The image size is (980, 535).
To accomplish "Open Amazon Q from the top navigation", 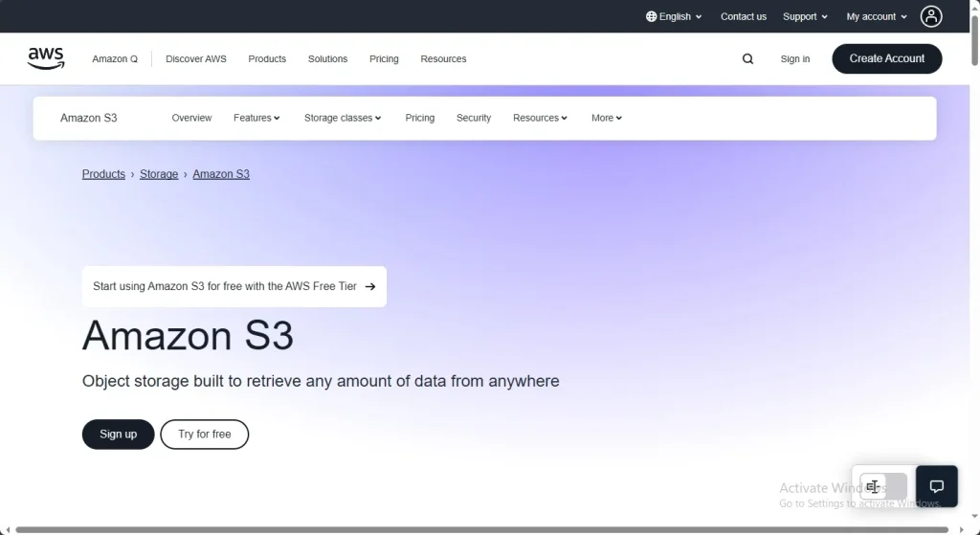I will [115, 59].
